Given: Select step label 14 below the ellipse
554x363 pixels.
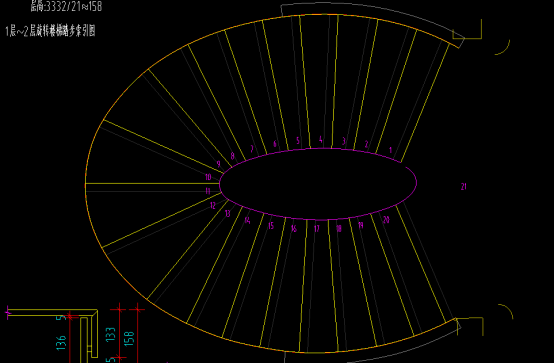Looking at the screenshot, I should pyautogui.click(x=247, y=220).
